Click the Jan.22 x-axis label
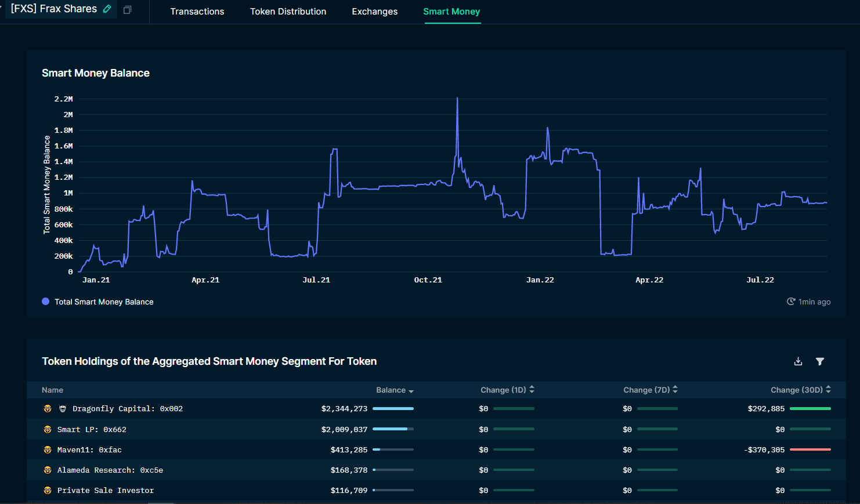The height and width of the screenshot is (504, 860). [540, 280]
